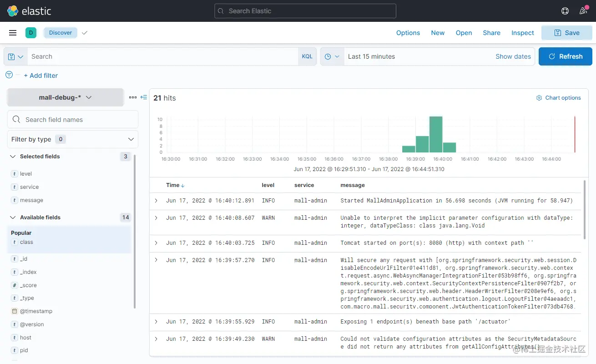596x364 pixels.
Task: Click the Discover breadcrumb
Action: [x=61, y=33]
